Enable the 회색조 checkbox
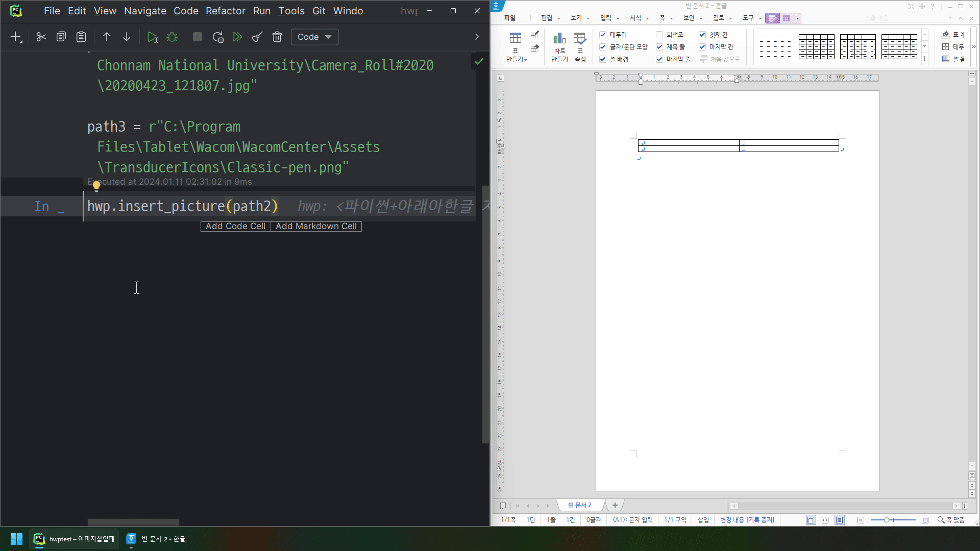Screen dimensions: 980x551 pyautogui.click(x=659, y=35)
